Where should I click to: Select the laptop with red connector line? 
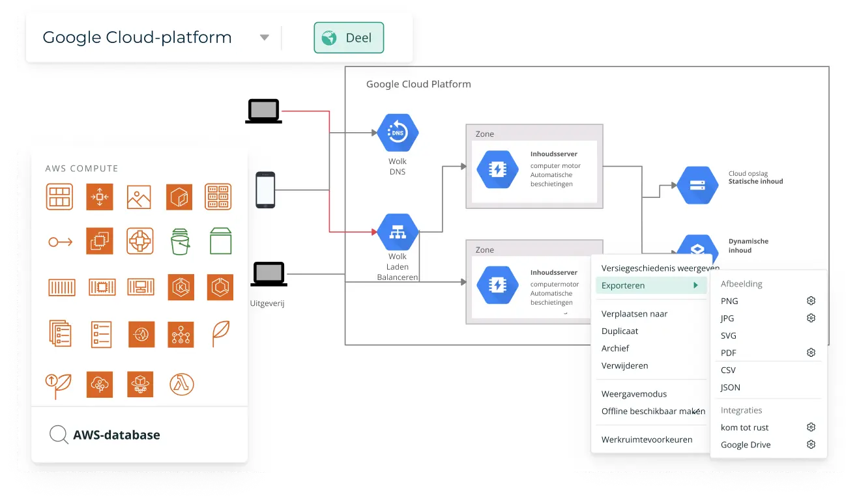pos(263,111)
